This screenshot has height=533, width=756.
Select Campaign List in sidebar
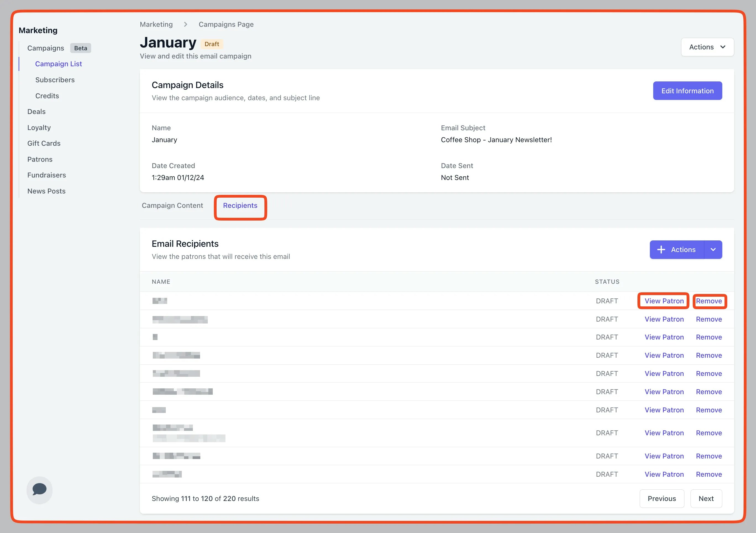[x=59, y=64]
